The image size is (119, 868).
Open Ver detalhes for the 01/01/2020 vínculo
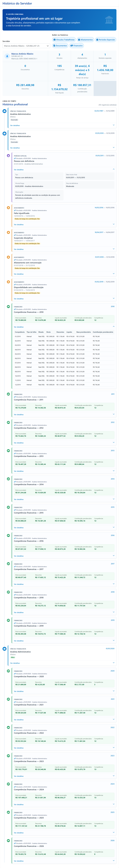coord(15,663)
